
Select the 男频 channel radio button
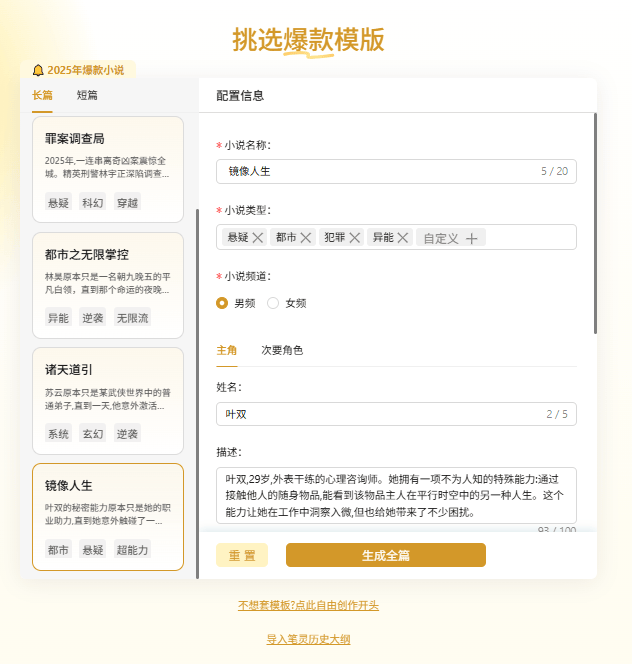pyautogui.click(x=222, y=303)
